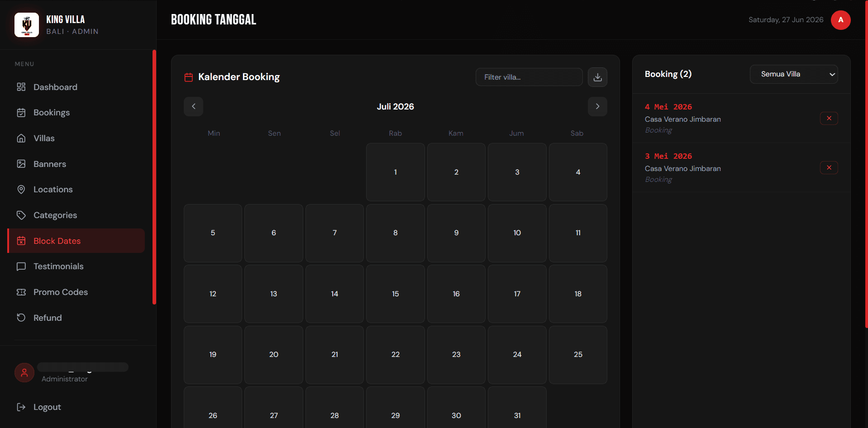Viewport: 868px width, 428px height.
Task: Select the Block Dates menu item
Action: tap(76, 241)
